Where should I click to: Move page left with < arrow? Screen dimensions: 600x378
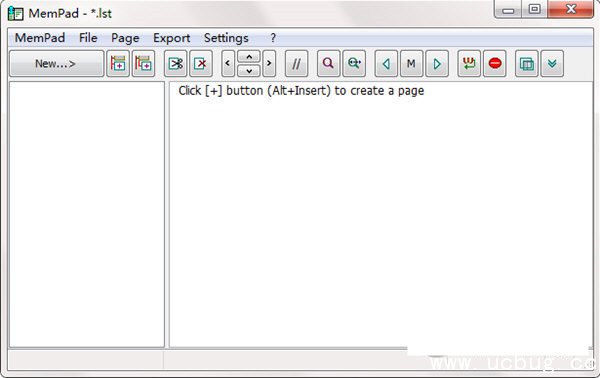[228, 64]
